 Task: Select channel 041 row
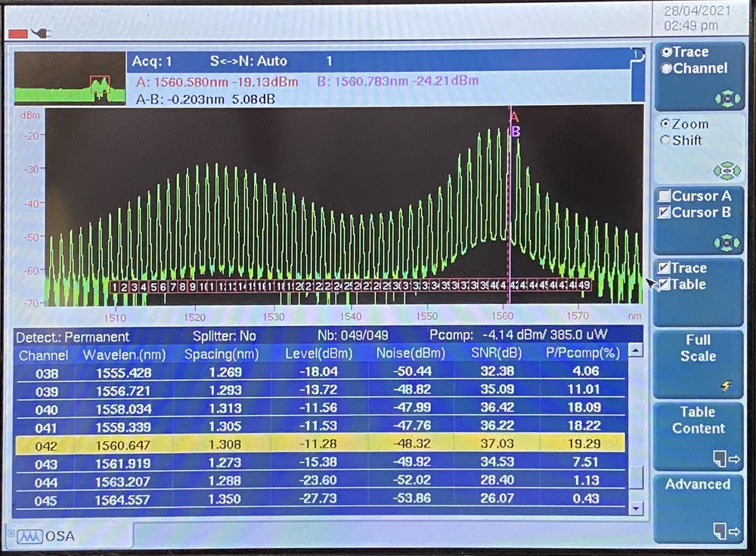point(321,427)
